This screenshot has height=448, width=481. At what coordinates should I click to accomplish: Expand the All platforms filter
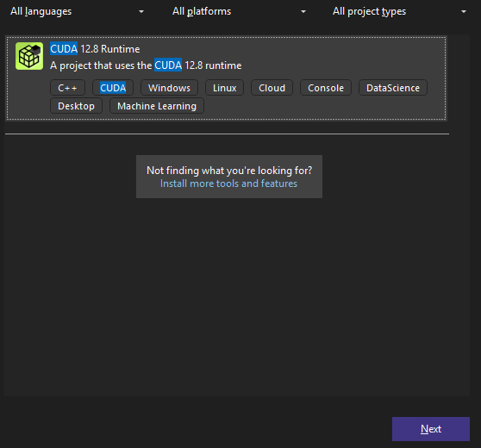[x=239, y=12]
